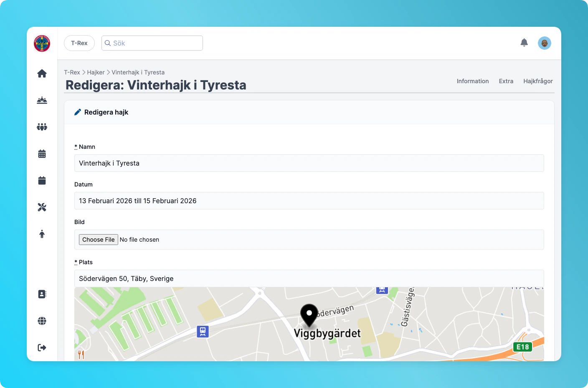Open the members people-group icon

[42, 127]
